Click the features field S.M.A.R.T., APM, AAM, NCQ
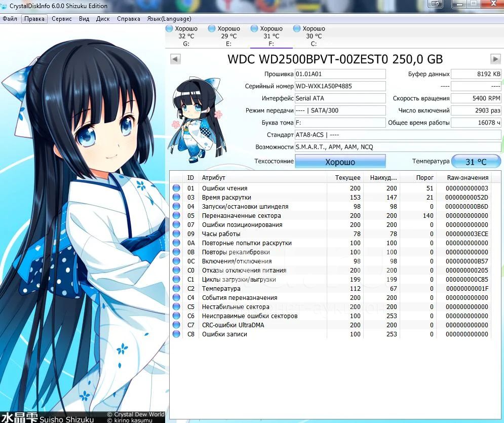 tap(398, 147)
